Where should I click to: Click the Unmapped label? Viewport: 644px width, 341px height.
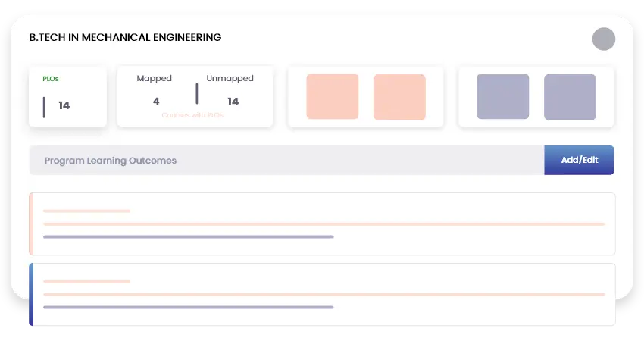tap(230, 78)
